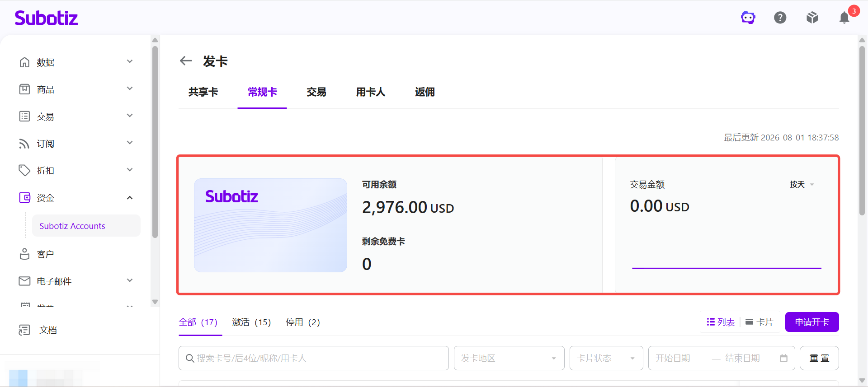The width and height of the screenshot is (868, 387).
Task: Click the sidebar scrollbar down arrow
Action: coord(155,302)
